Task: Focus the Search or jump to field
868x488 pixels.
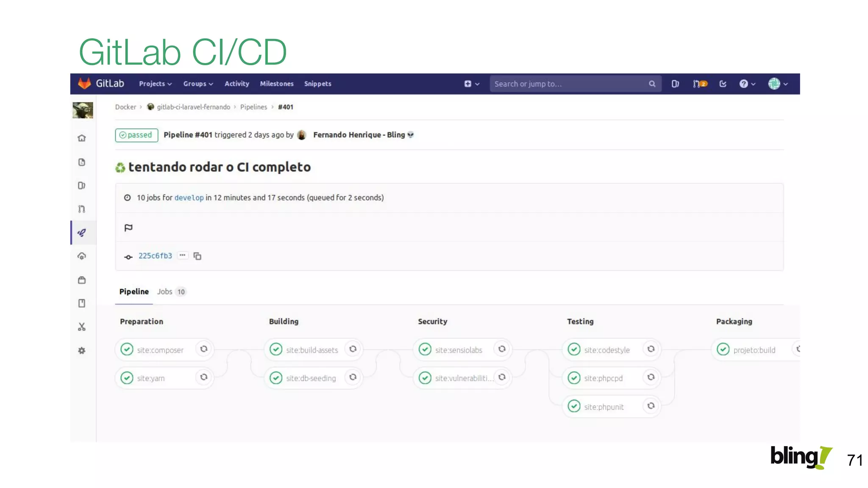Action: point(575,84)
